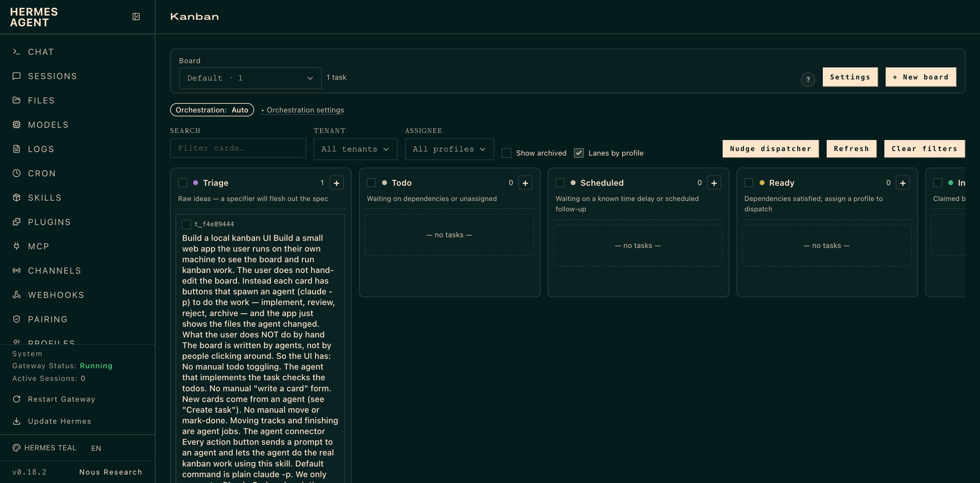Viewport: 980px width, 483px height.
Task: Toggle the Orchestration: Auto pill
Action: pos(212,110)
